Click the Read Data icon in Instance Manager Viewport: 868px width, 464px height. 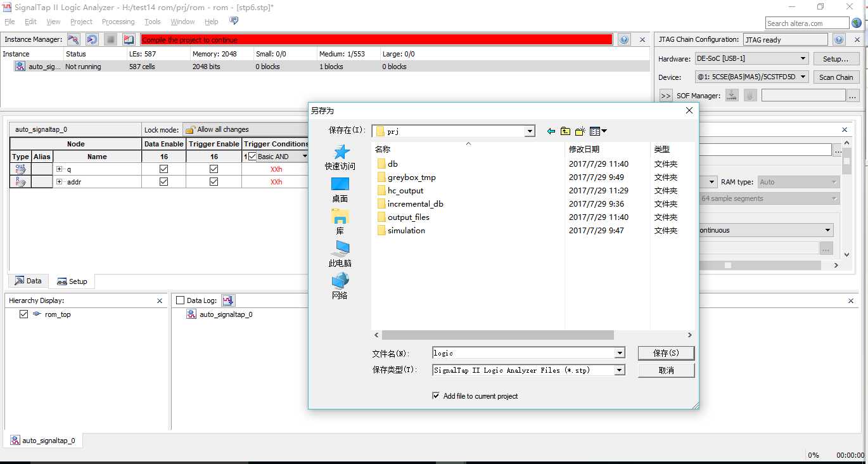[129, 39]
